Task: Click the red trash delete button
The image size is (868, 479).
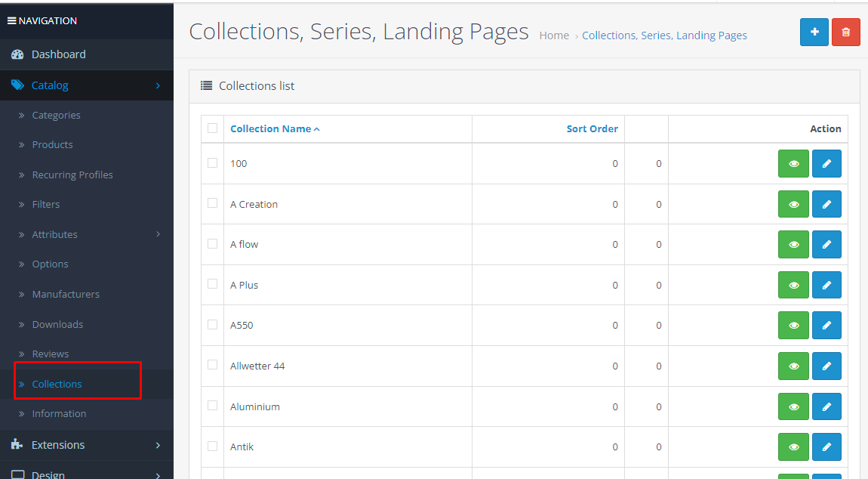Action: (845, 32)
